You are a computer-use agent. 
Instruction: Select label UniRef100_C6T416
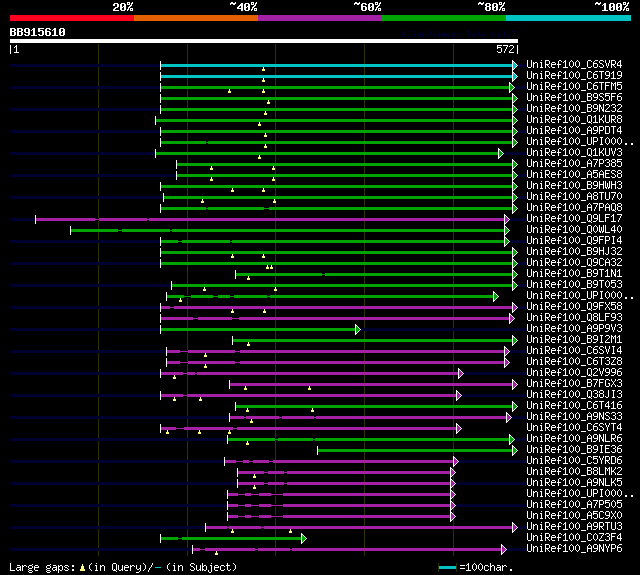[574, 406]
